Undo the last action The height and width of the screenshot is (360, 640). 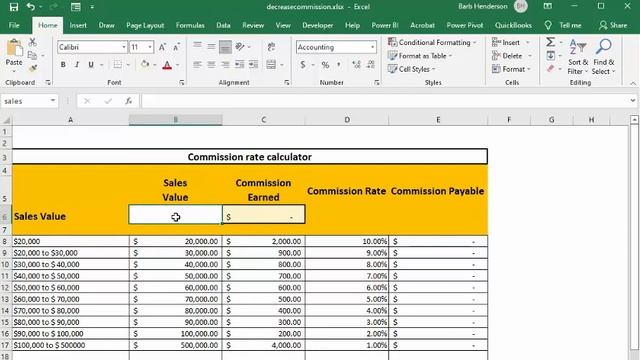tap(31, 7)
